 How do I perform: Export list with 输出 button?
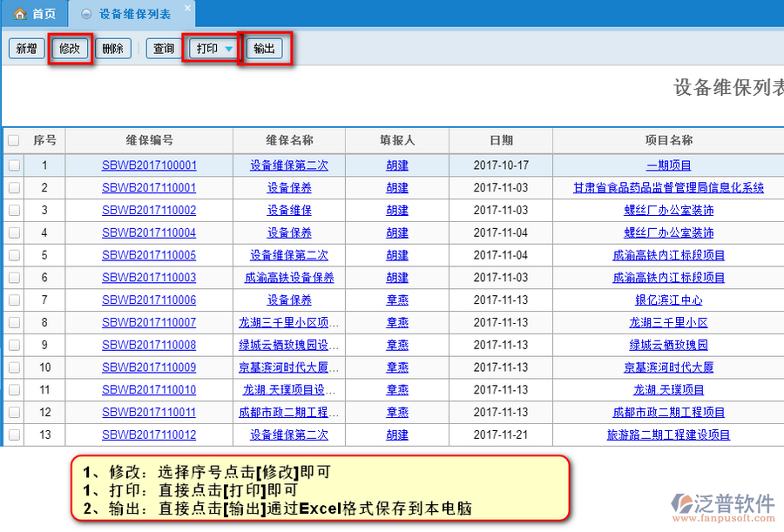click(x=264, y=49)
